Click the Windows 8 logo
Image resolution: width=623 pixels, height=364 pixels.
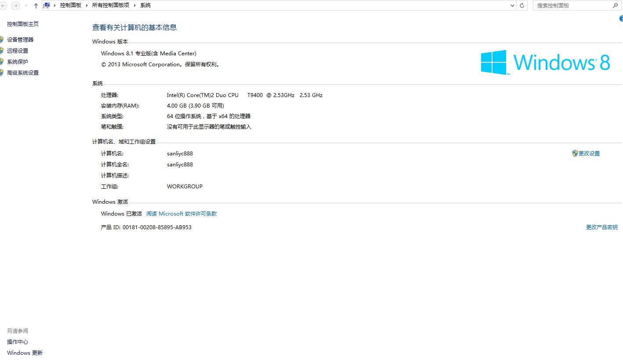point(545,62)
